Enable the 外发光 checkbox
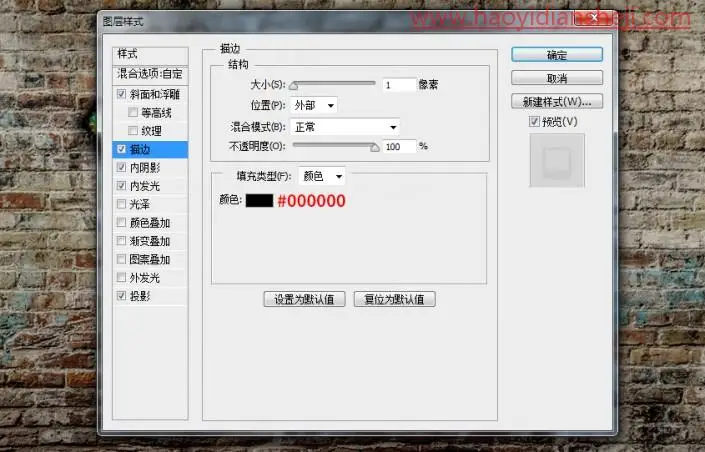 (x=121, y=277)
